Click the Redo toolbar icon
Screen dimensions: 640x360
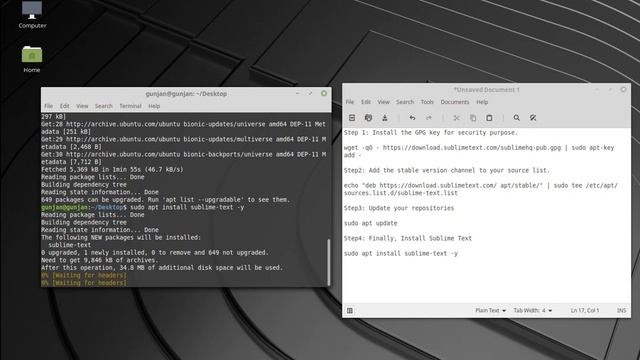point(429,118)
